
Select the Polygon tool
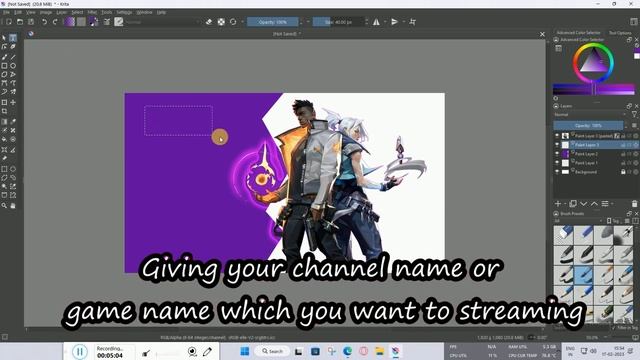click(4, 74)
